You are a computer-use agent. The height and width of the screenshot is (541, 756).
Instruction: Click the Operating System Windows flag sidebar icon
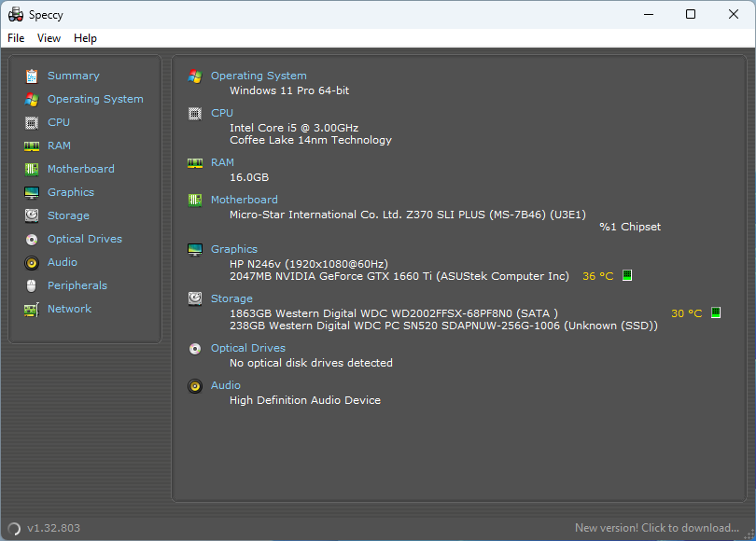pos(32,99)
